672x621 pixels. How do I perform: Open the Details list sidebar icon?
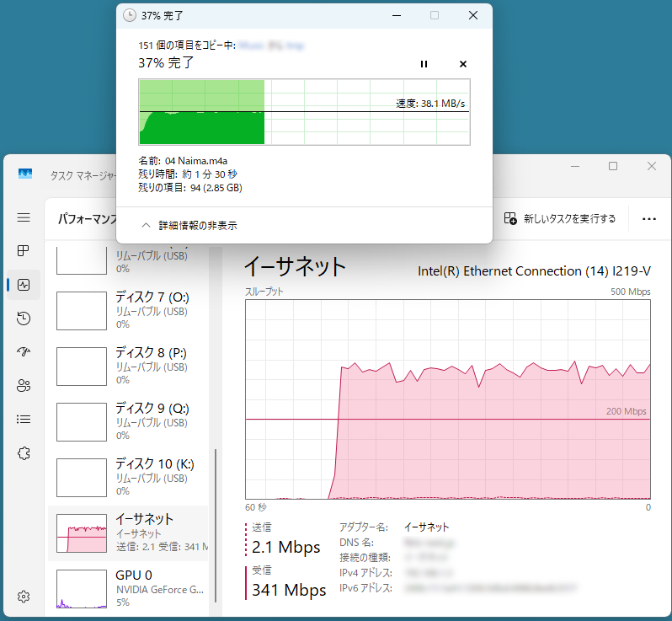tap(24, 419)
